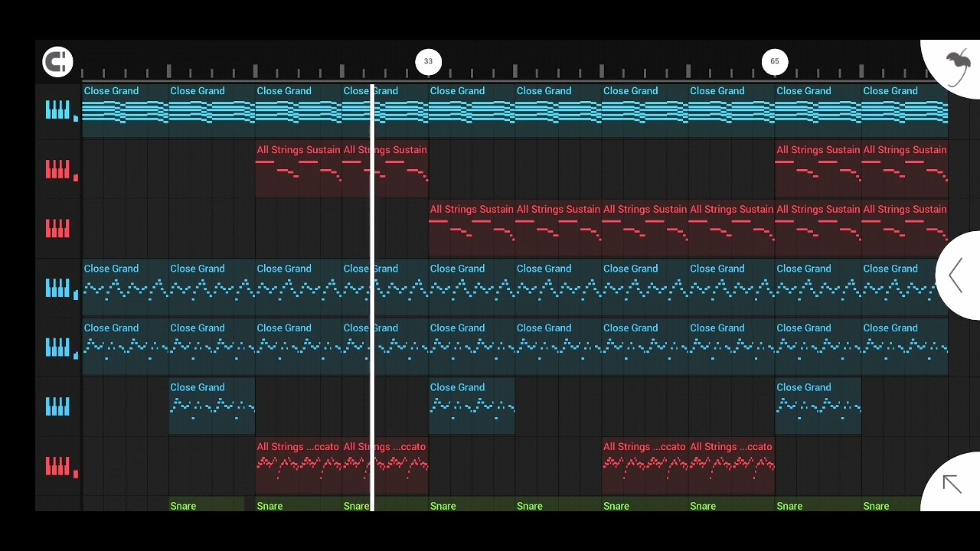Select last All Strings staccato clip, seventh track
980x551 pixels.
point(731,465)
